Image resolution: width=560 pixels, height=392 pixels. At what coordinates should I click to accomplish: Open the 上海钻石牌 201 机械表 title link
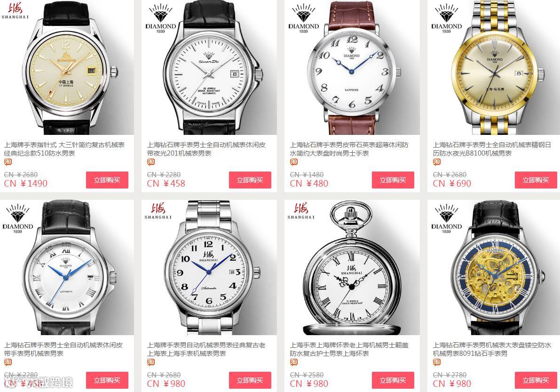coord(206,149)
